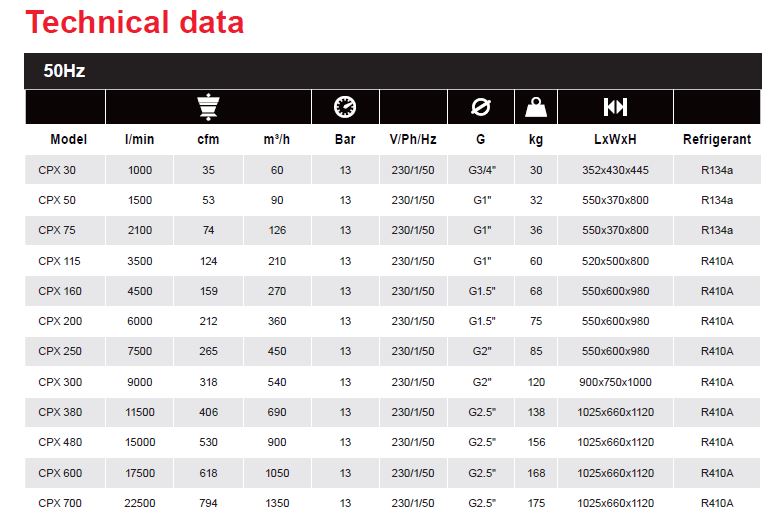This screenshot has height=532, width=781.
Task: Click the 175 kg weight value
Action: tap(536, 503)
